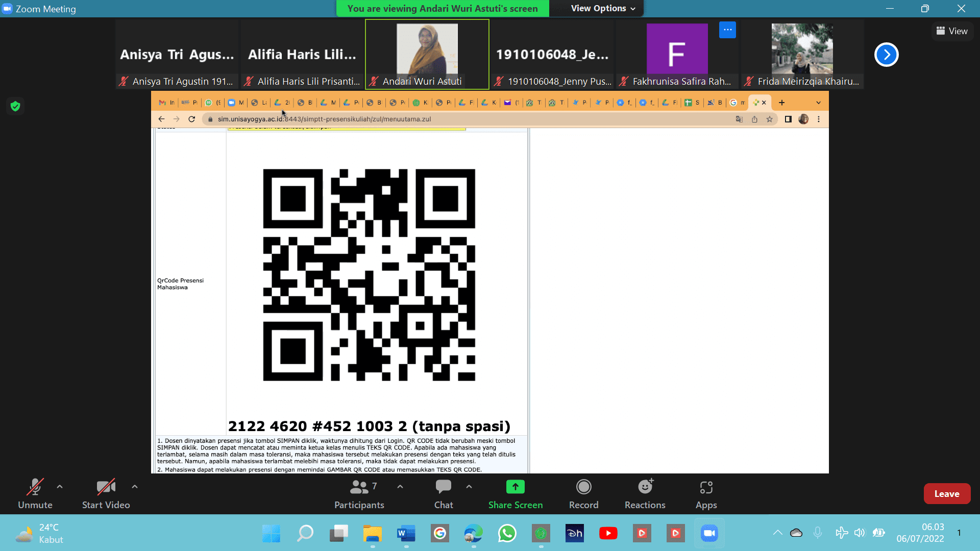Screen dimensions: 980x551
Task: Open WhatsApp from taskbar
Action: tap(507, 534)
